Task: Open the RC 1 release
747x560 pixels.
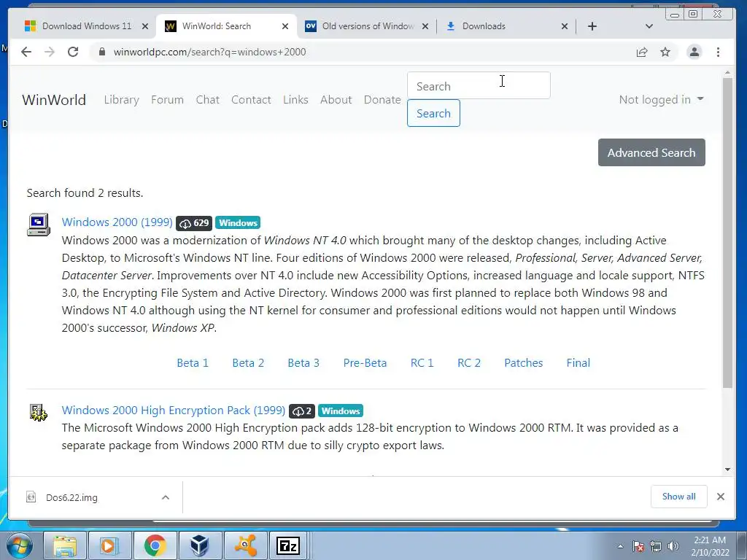Action: (x=422, y=363)
